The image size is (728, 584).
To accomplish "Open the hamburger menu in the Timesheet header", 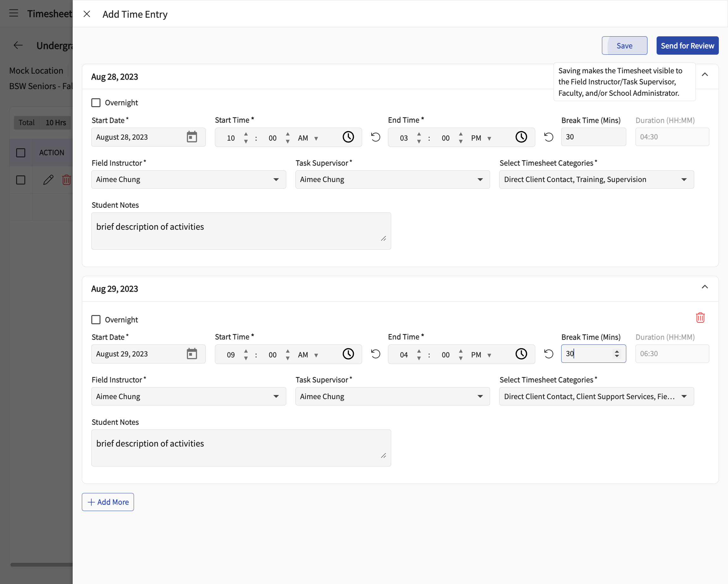I will tap(14, 14).
